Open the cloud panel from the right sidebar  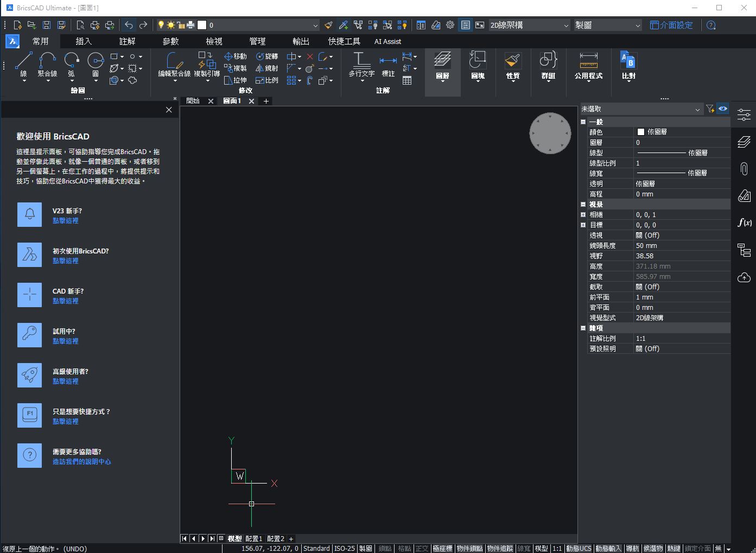pyautogui.click(x=744, y=278)
